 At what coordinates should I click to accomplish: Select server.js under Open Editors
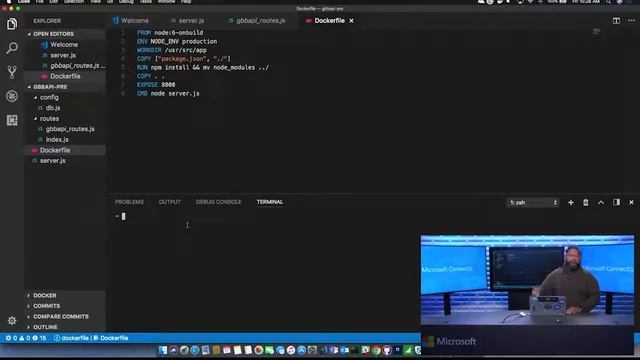coord(63,55)
